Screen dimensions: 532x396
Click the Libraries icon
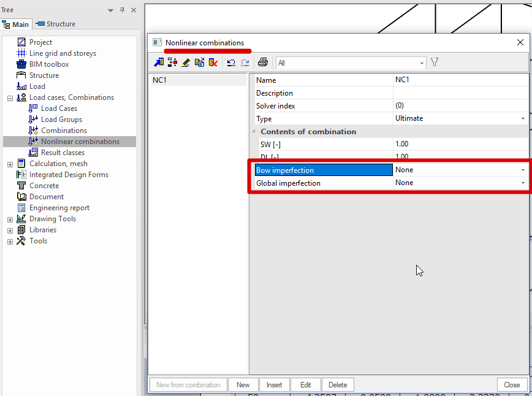(21, 230)
